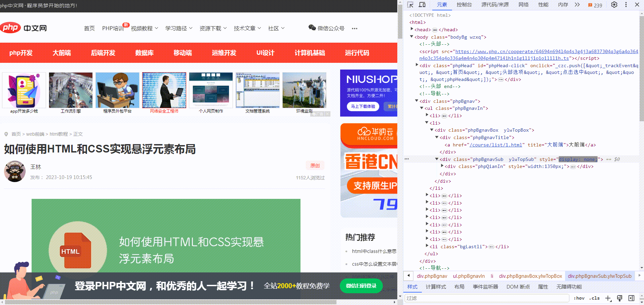Viewport: 644px width, 305px height.
Task: Add a new style rule with plus icon
Action: (608, 298)
